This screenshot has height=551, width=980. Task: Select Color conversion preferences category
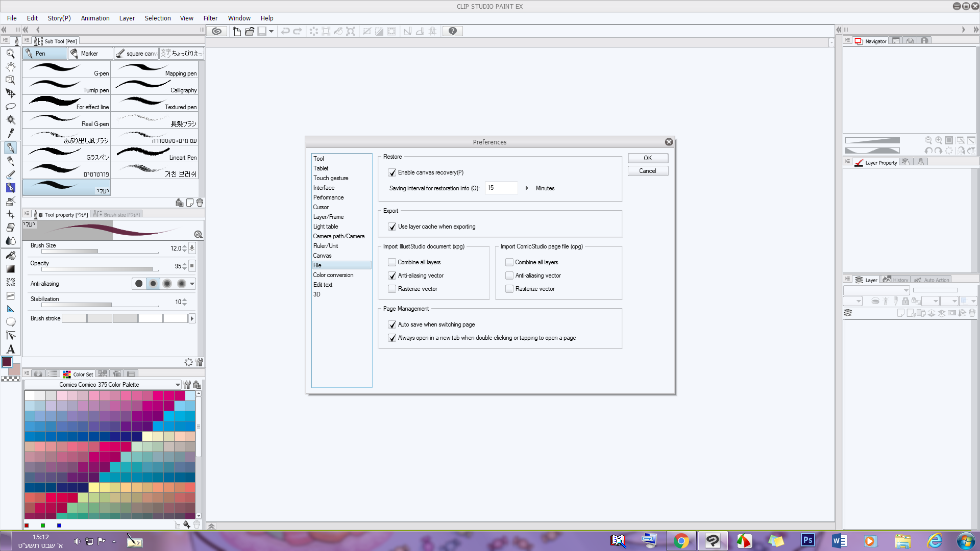pos(333,275)
